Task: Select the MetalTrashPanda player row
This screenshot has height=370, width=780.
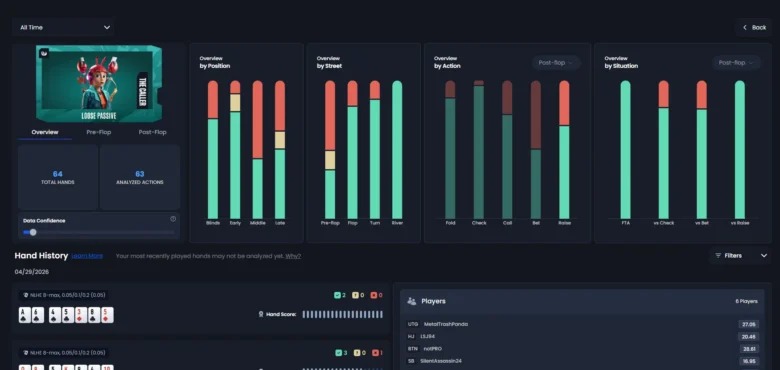Action: coord(582,324)
